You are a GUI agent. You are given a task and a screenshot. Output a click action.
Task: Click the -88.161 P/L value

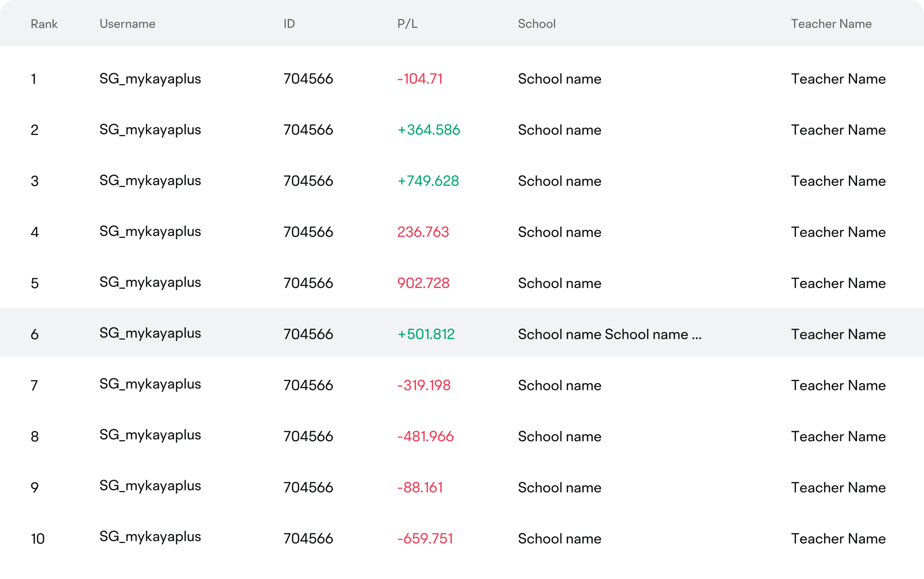420,487
